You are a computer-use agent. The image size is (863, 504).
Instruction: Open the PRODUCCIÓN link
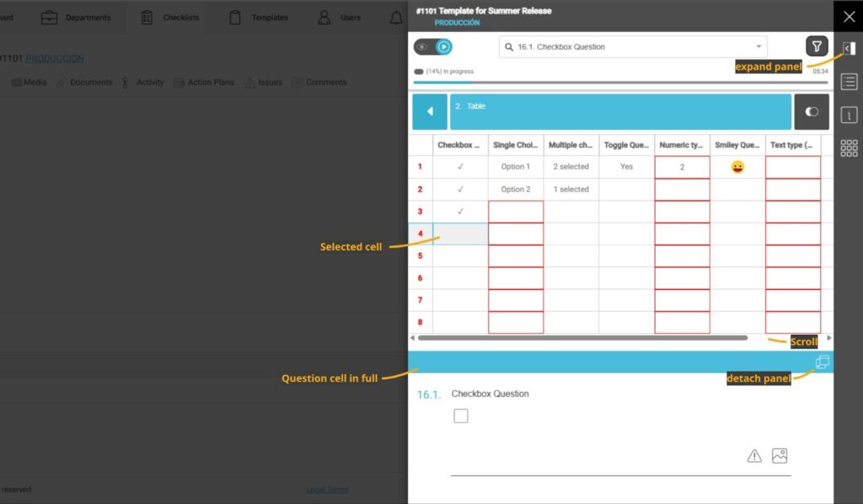[55, 58]
